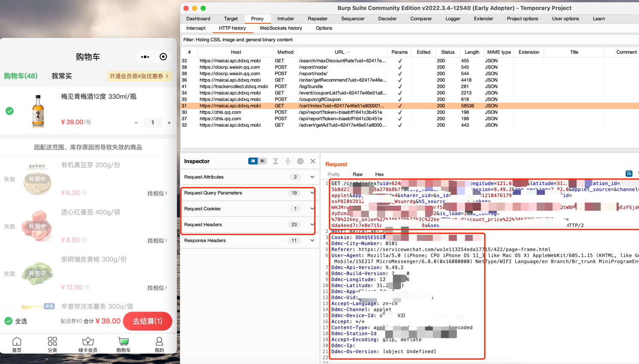Click the history filter bar
Viewport: 639px width, 364px height.
click(410, 39)
